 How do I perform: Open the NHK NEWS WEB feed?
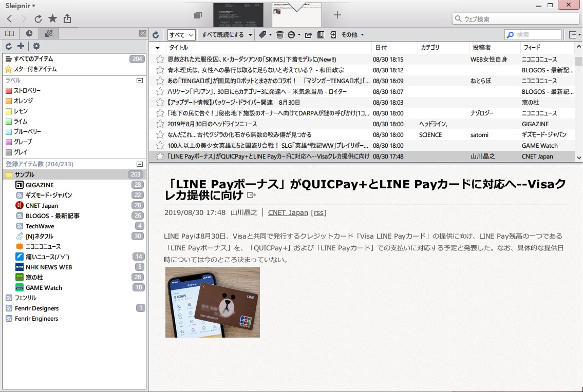[74, 267]
